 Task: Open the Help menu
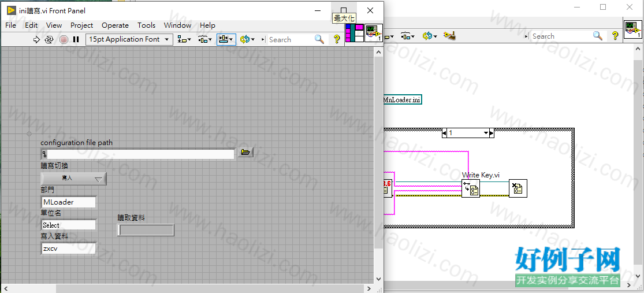pyautogui.click(x=207, y=25)
